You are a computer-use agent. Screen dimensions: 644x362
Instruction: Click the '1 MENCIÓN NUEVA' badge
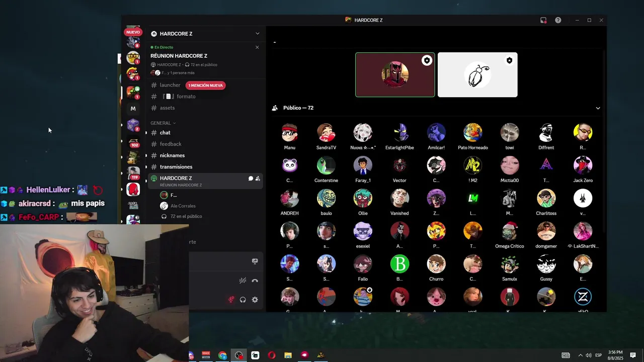click(205, 85)
